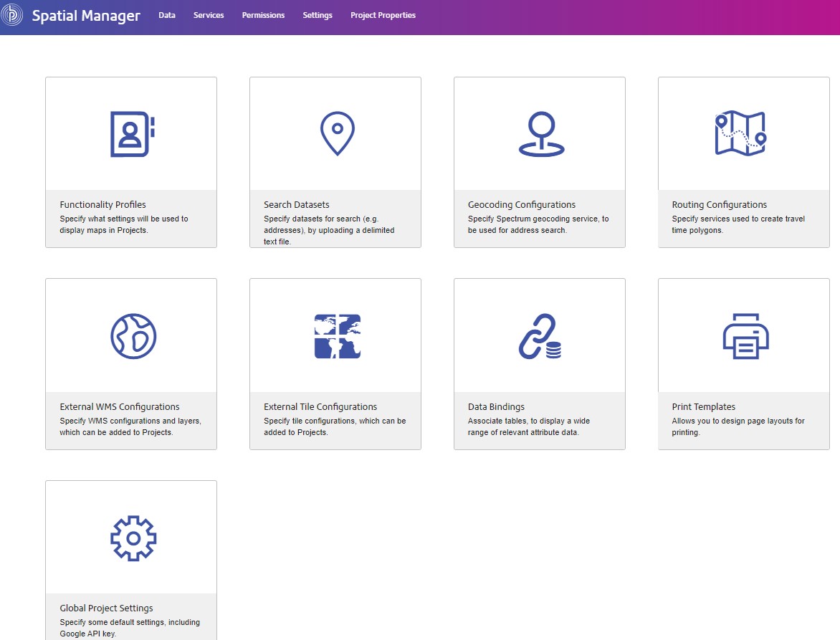
Task: Open the Settings menu
Action: (x=318, y=15)
